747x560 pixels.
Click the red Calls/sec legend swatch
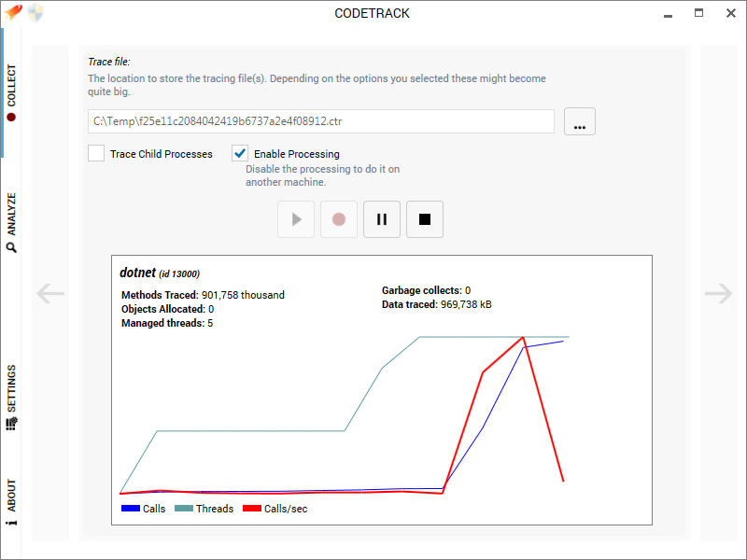tap(252, 509)
